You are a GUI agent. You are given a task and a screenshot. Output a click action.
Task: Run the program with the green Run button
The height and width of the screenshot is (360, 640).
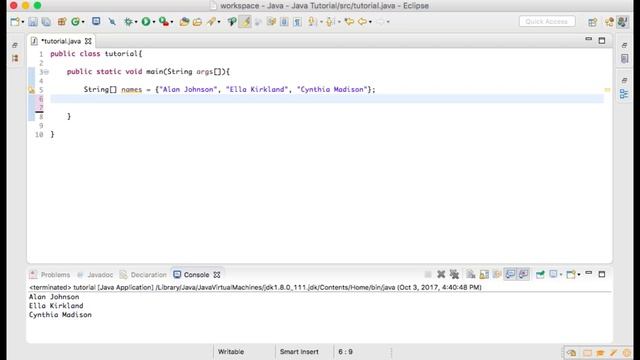pos(146,22)
